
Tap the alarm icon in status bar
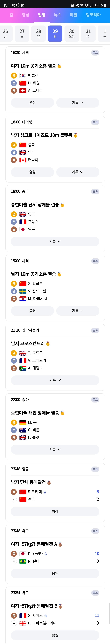72,5
